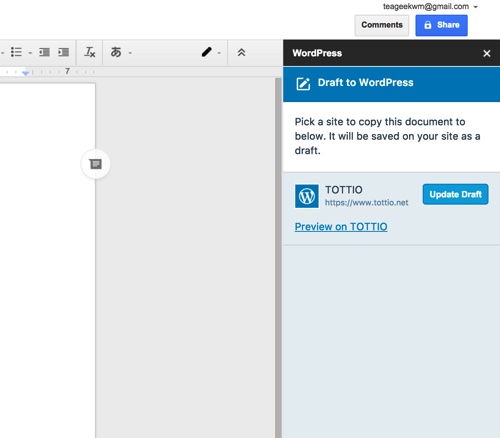Click the right indent ruler marker
Image resolution: width=500 pixels, height=438 pixels.
click(x=25, y=73)
